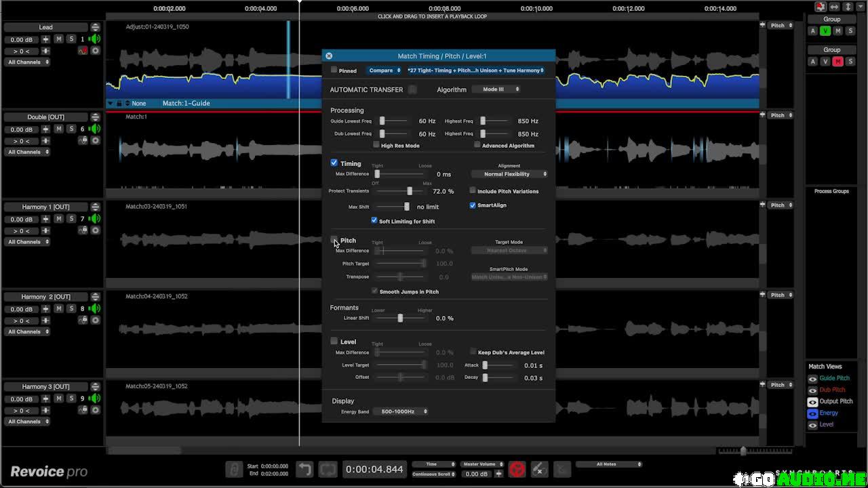Enable the Level section checkbox

[334, 341]
